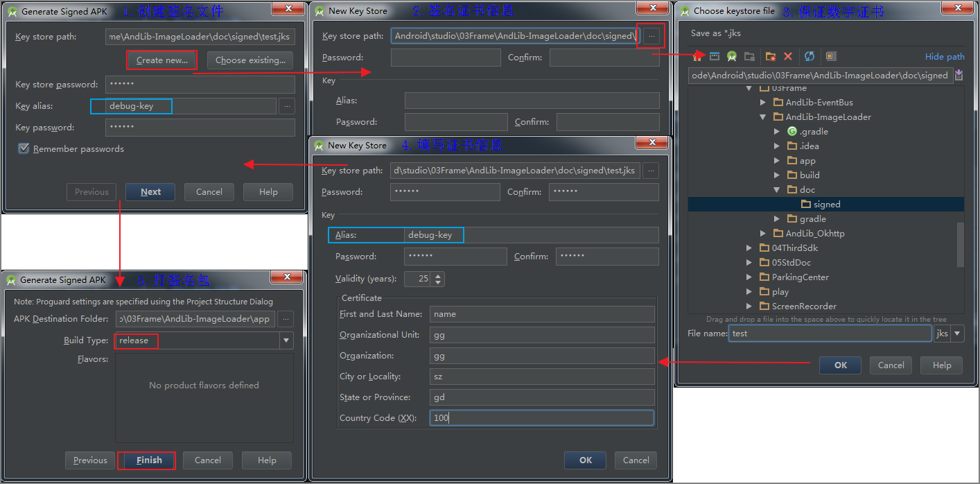Click the First and Last Name field
Image resolution: width=980 pixels, height=484 pixels.
click(542, 314)
